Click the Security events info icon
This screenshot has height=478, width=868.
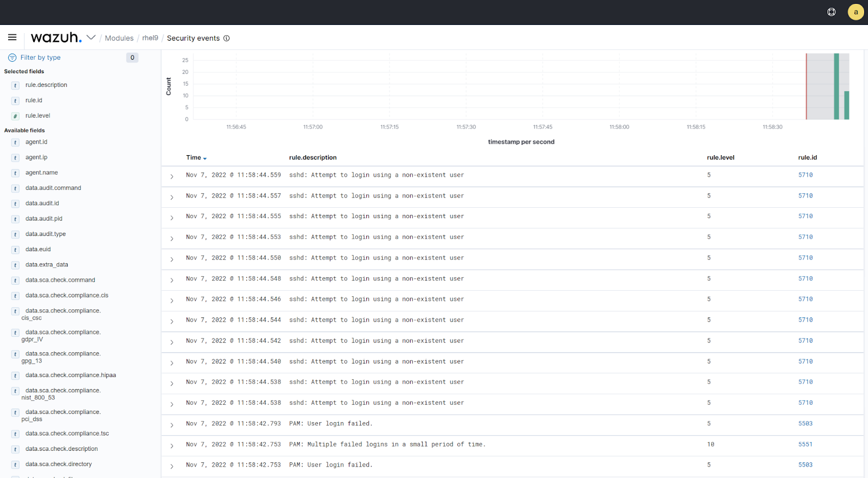[227, 38]
